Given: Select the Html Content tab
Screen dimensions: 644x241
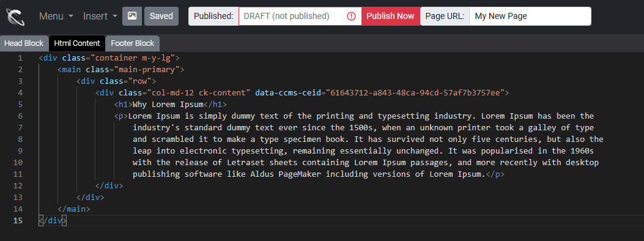Looking at the screenshot, I should [x=77, y=43].
